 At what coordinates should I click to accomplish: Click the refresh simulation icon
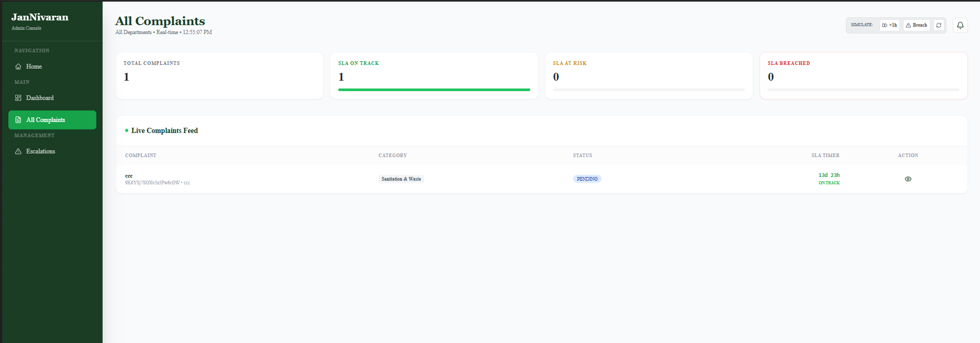pos(939,25)
